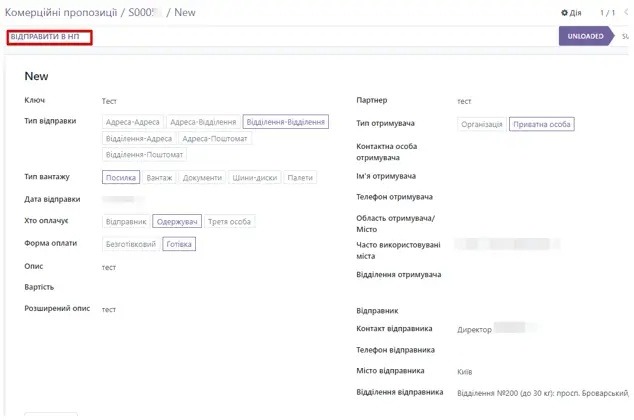
Task: Click the ВІДПРАВИТИ В НП button
Action: click(x=48, y=37)
